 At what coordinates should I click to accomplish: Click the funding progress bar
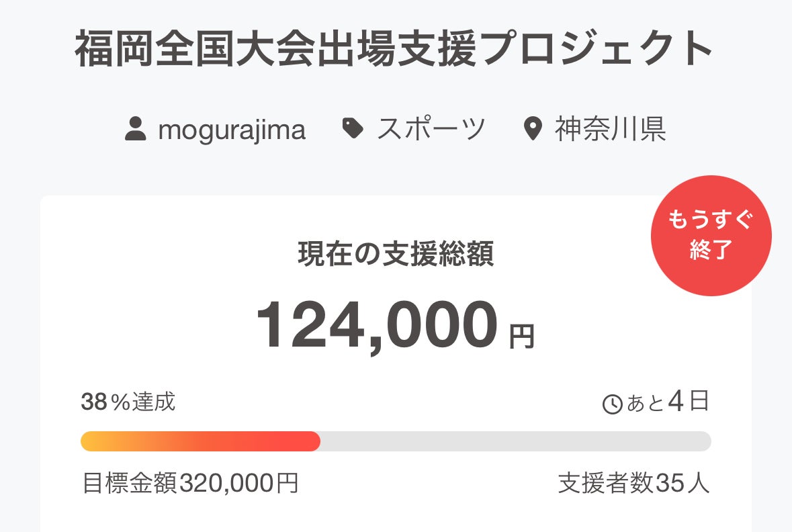tap(396, 441)
